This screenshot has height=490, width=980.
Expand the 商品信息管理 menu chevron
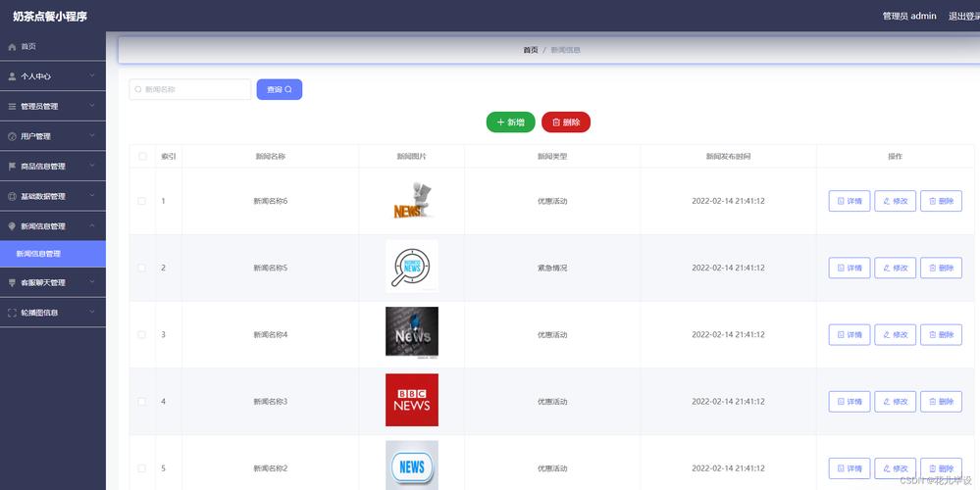(x=92, y=166)
